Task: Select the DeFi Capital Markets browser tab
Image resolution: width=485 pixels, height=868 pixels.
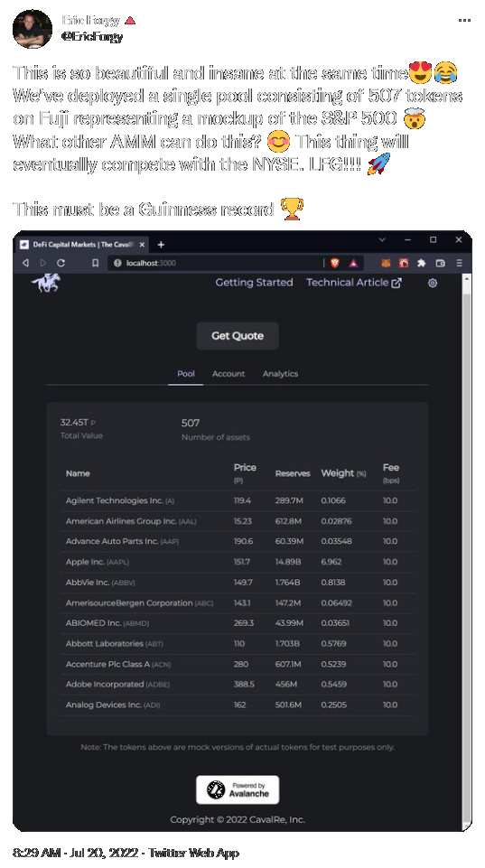Action: pos(82,244)
